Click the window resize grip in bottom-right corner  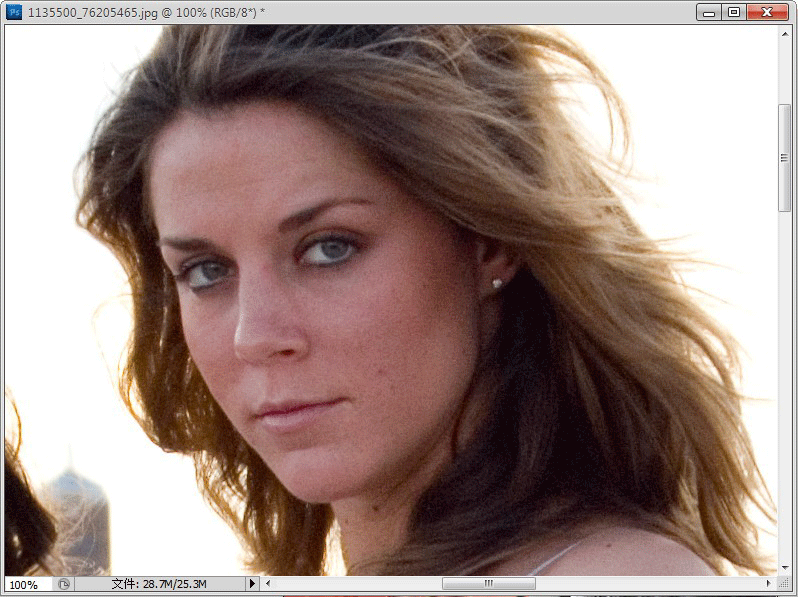coord(786,584)
